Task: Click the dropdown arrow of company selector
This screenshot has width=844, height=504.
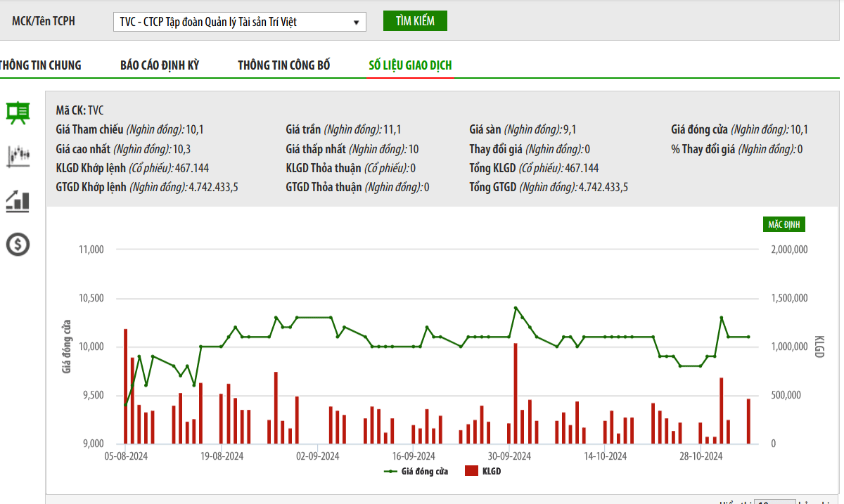Action: click(x=357, y=22)
